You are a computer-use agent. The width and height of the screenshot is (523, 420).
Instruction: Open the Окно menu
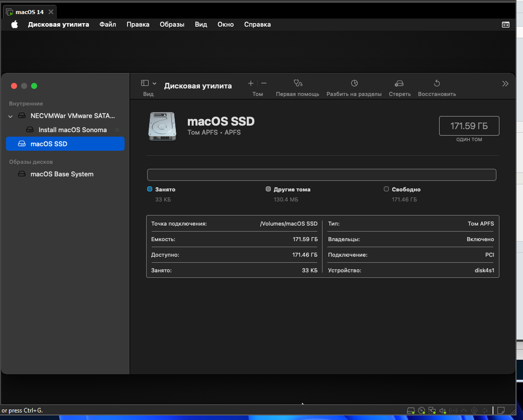[x=225, y=24]
